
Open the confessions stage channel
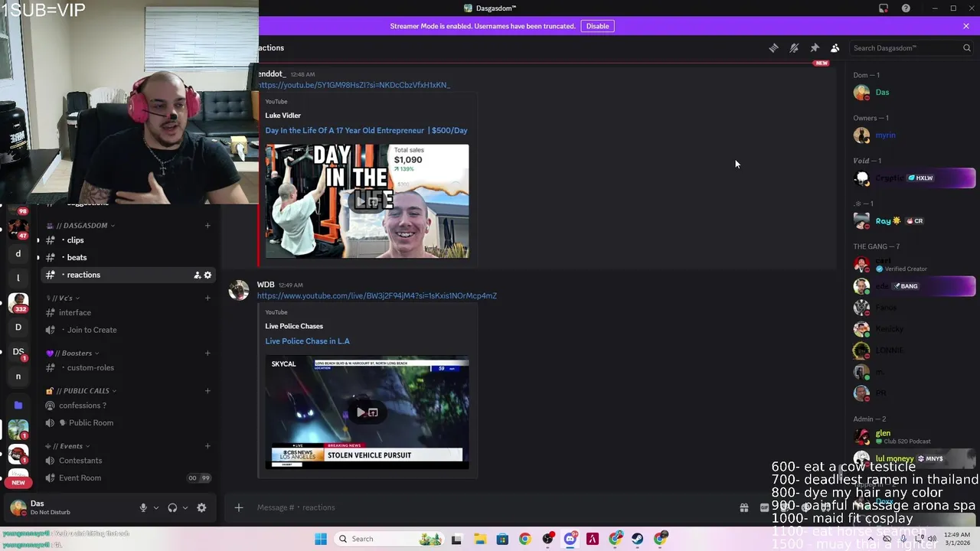point(126,406)
